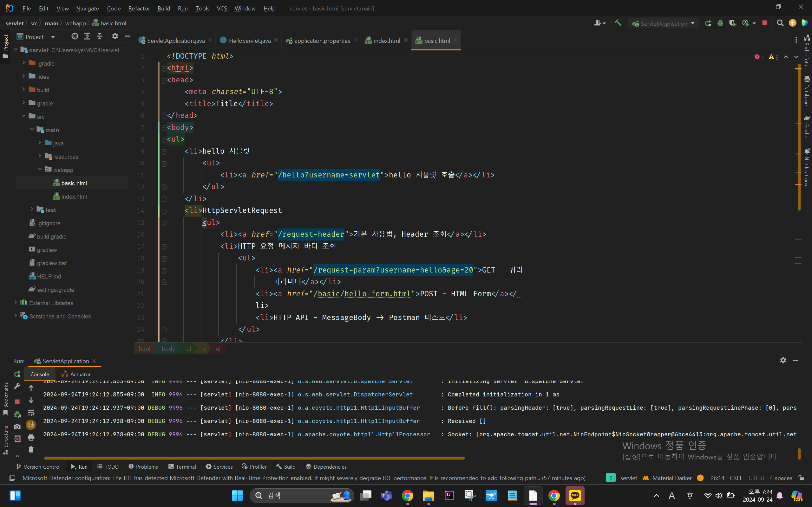Open KakaoTalk from the Windows taskbar
812x507 pixels.
[575, 496]
